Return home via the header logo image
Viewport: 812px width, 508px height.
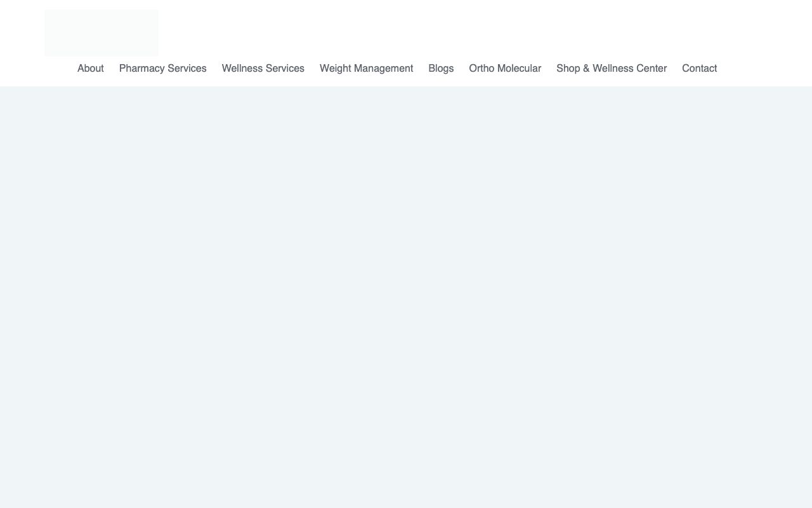101,33
